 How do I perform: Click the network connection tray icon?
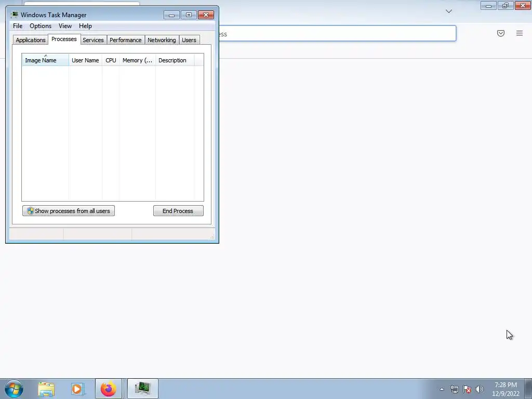click(454, 389)
